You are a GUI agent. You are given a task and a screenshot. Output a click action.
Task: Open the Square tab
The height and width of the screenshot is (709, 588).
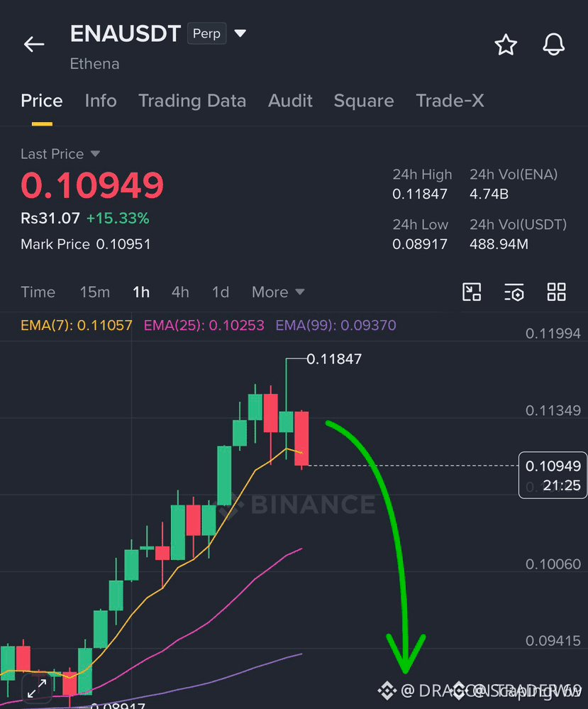coord(364,101)
